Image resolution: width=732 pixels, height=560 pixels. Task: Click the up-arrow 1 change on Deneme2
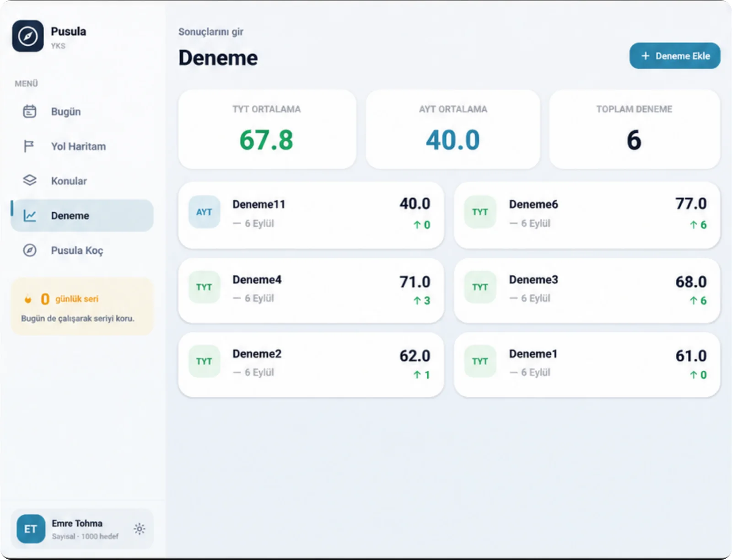[422, 375]
